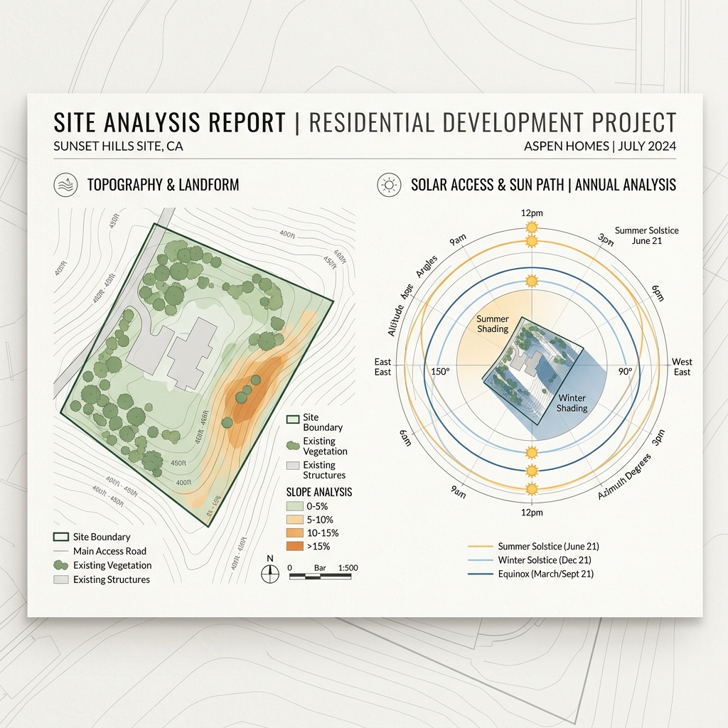Screen dimensions: 728x728
Task: Click the 1:500 scale text
Action: click(x=348, y=568)
